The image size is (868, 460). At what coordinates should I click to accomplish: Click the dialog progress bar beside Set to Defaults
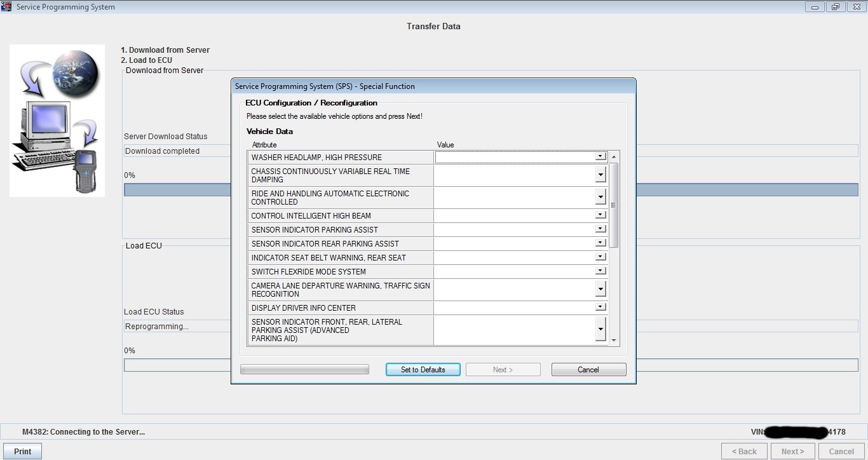point(304,370)
